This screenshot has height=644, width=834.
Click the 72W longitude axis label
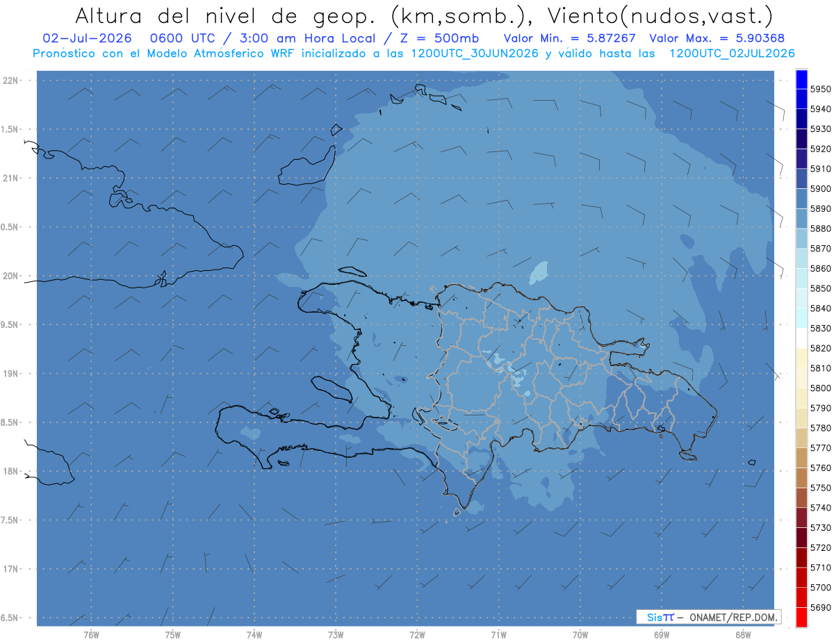[x=417, y=634]
